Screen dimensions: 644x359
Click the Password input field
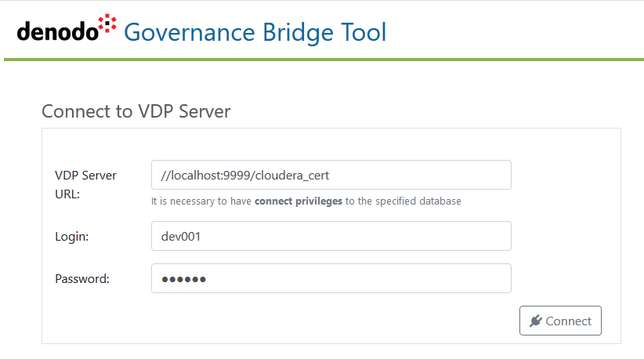[x=331, y=278]
